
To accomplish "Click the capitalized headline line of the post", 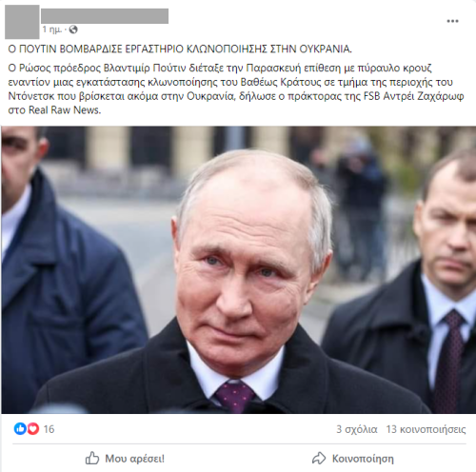I will click(x=180, y=49).
